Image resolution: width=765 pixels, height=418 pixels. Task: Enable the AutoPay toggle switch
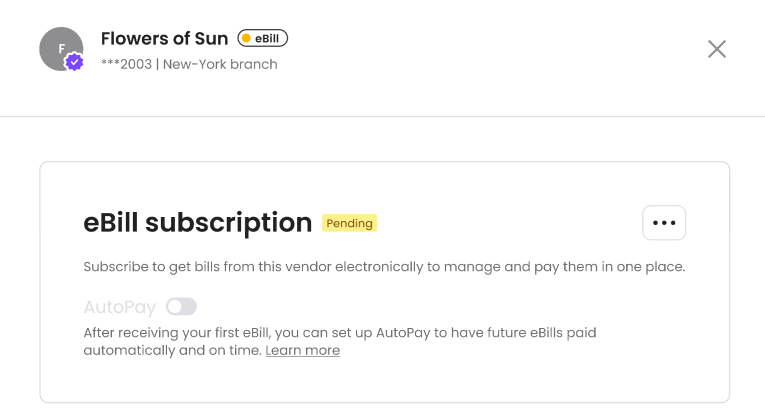click(x=181, y=306)
